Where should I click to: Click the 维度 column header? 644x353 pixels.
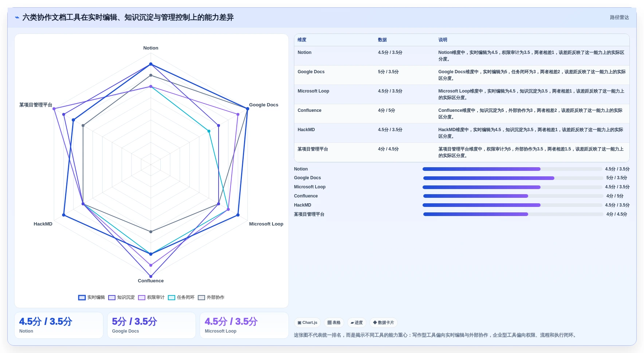302,40
